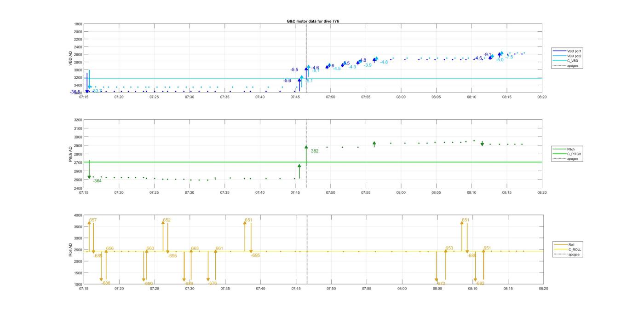This screenshot has width=644, height=319.
Task: Click the '08:00' tick under VBD plot
Action: [401, 97]
